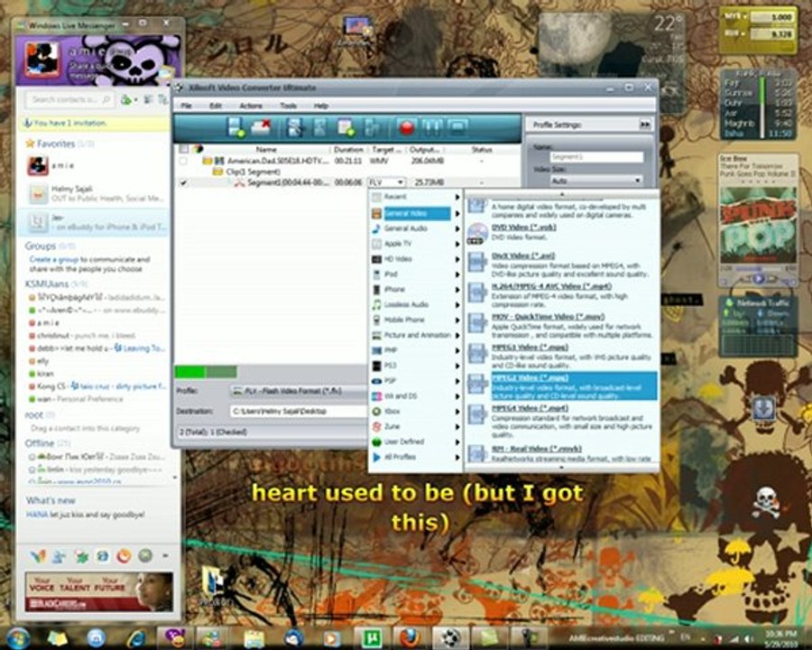The width and height of the screenshot is (812, 650).
Task: Expand the All Profiles submenu arrow
Action: coord(457,457)
